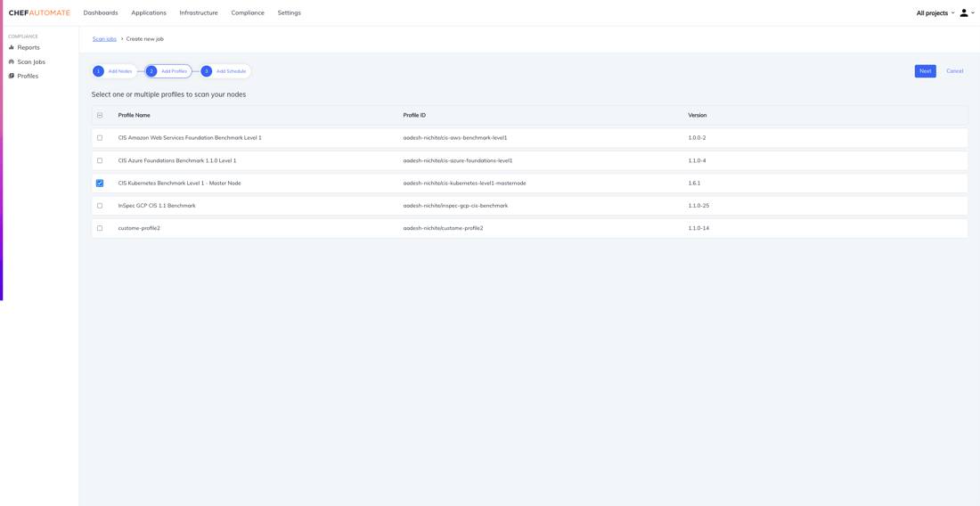
Task: Follow the Scan jobs breadcrumb link
Action: click(104, 39)
